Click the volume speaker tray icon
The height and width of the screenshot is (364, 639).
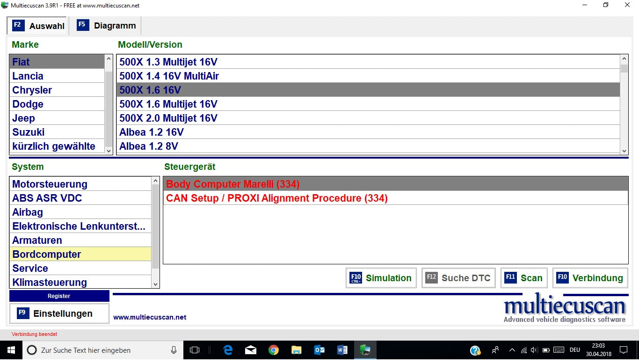click(534, 350)
